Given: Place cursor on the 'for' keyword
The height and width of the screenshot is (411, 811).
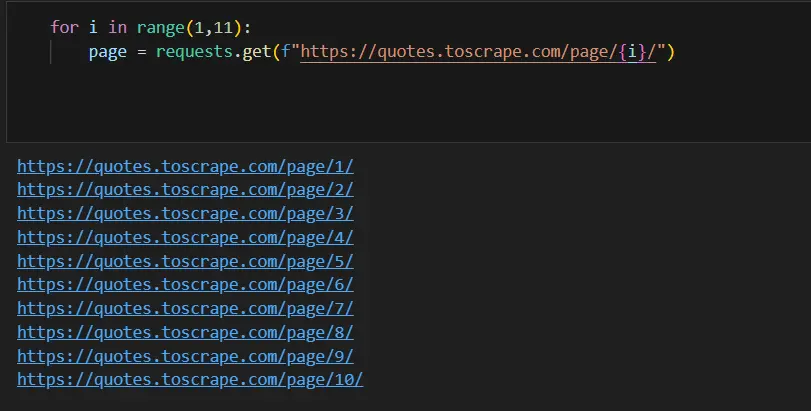Looking at the screenshot, I should [64, 27].
